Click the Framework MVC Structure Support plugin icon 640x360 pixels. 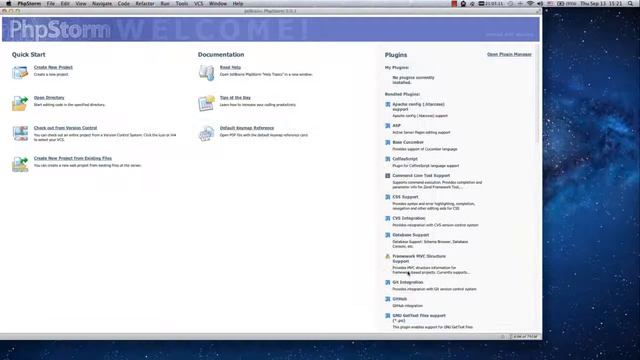(x=387, y=256)
